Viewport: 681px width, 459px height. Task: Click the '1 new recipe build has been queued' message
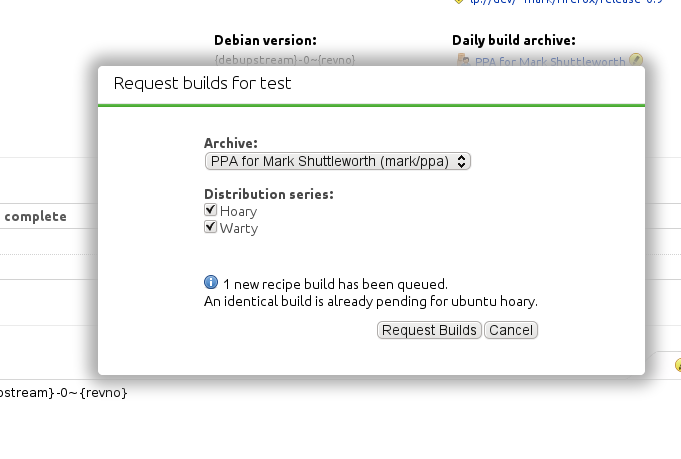point(335,284)
